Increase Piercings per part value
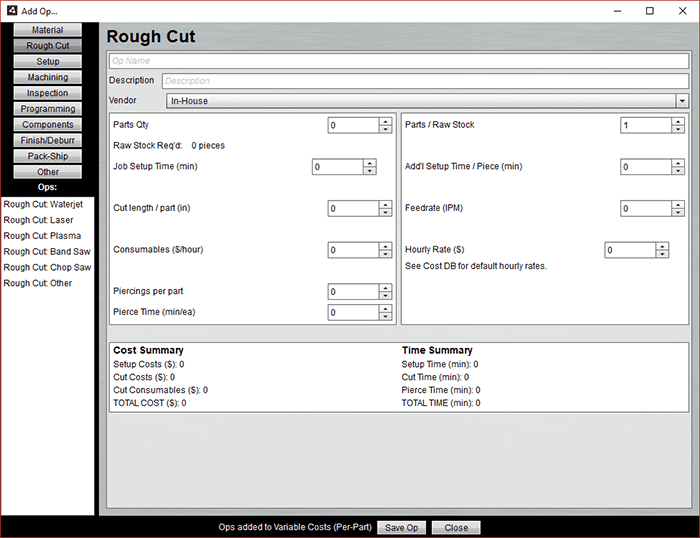700x538 pixels. coord(385,288)
